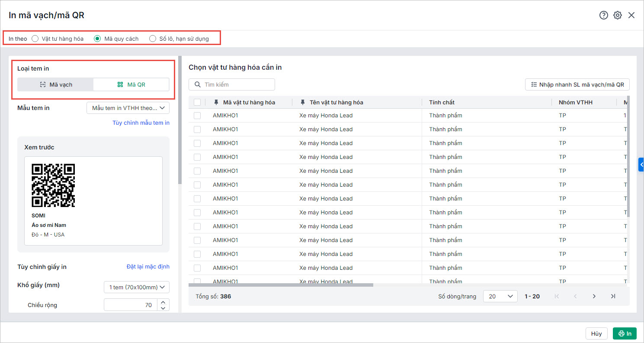Viewport: 644px width, 343px height.
Task: Open the Khổ giấy paper size dropdown
Action: pyautogui.click(x=137, y=287)
